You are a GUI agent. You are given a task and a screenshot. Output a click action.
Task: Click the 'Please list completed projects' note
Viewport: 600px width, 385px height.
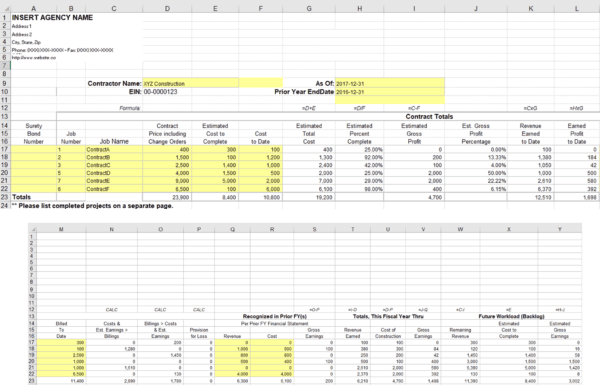coord(92,206)
